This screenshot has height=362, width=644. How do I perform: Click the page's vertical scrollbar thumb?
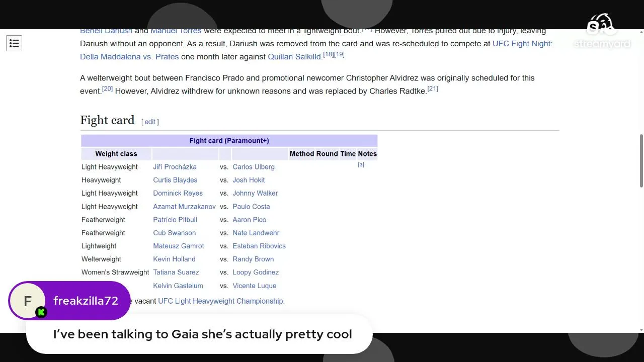click(x=641, y=161)
